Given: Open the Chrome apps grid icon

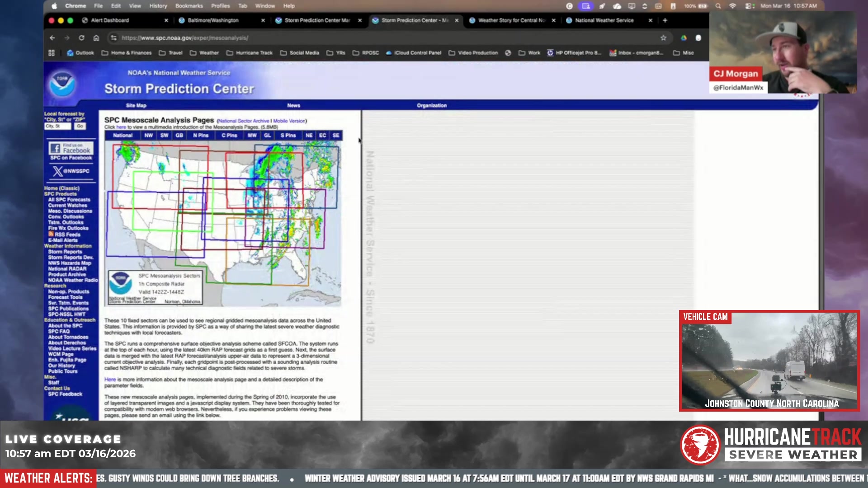Looking at the screenshot, I should tap(52, 53).
